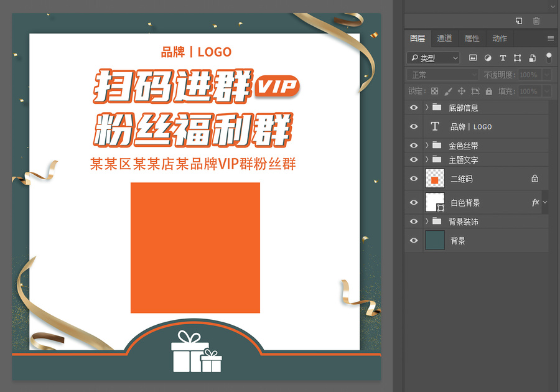Filter layers by smart object icon

coord(532,58)
